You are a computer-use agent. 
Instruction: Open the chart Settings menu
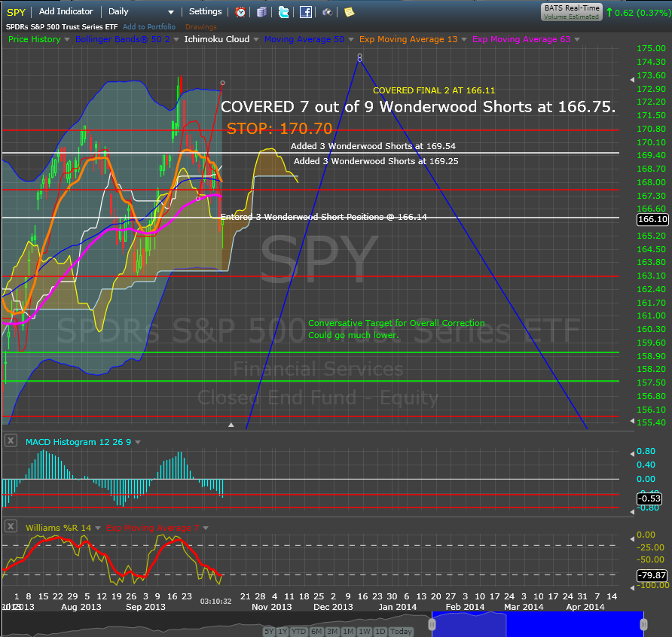point(205,11)
